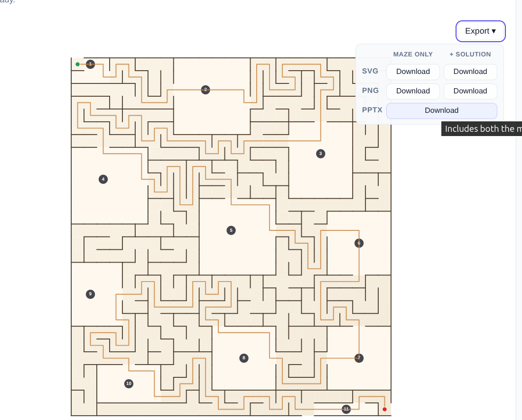Download the PPTX presentation
522x420 pixels.
tap(441, 110)
